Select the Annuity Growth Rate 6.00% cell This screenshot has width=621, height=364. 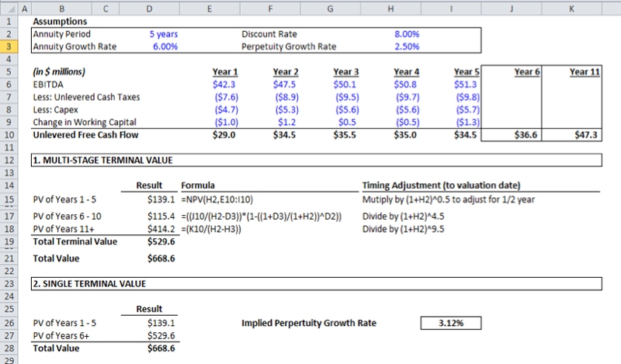(165, 47)
